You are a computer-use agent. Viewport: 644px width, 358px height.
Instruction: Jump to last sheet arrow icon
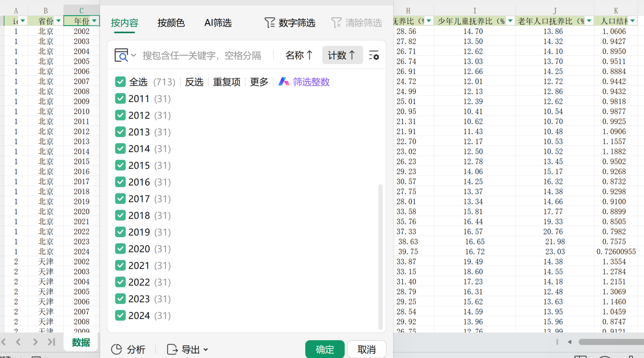(x=52, y=342)
